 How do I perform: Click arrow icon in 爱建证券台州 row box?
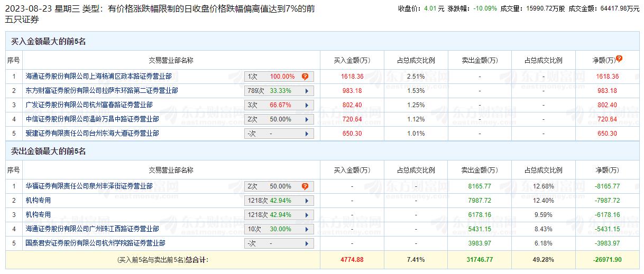click(x=306, y=134)
